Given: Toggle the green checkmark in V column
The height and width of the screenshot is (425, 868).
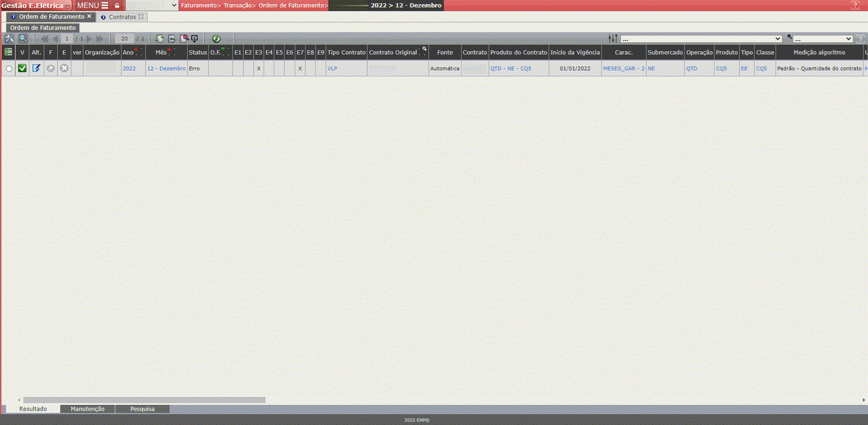Looking at the screenshot, I should pyautogui.click(x=22, y=69).
